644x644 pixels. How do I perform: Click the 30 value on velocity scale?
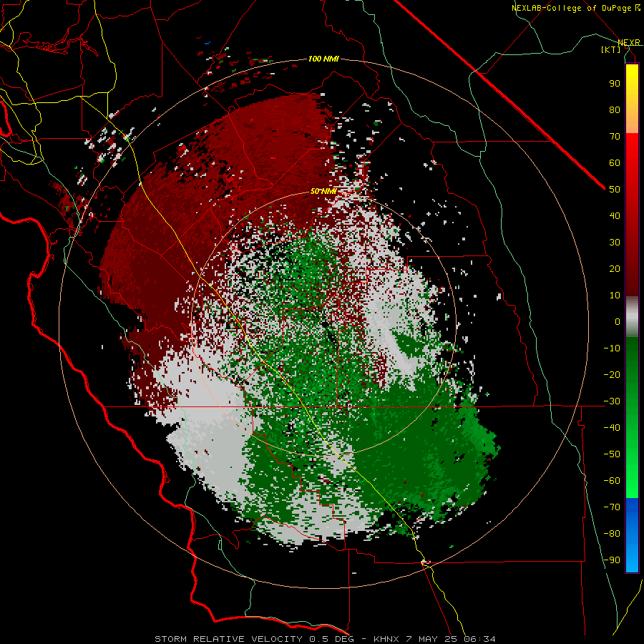pos(615,243)
